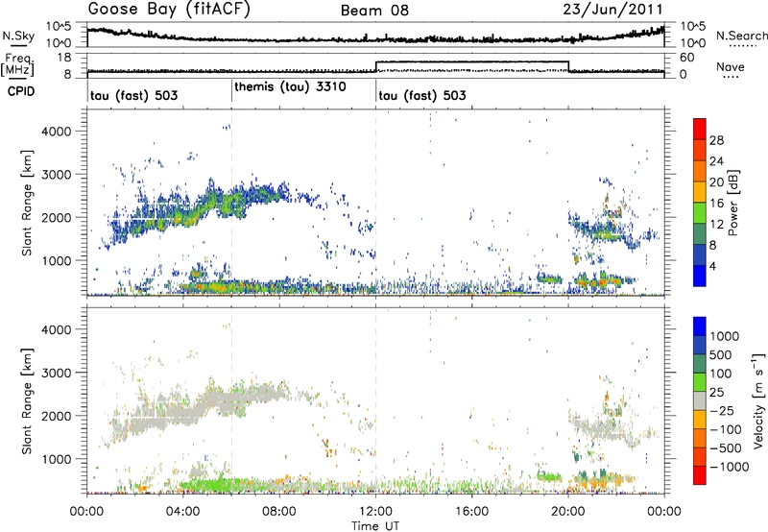
Task: Click the gray band of the velocity colorbar
Action: [700, 400]
